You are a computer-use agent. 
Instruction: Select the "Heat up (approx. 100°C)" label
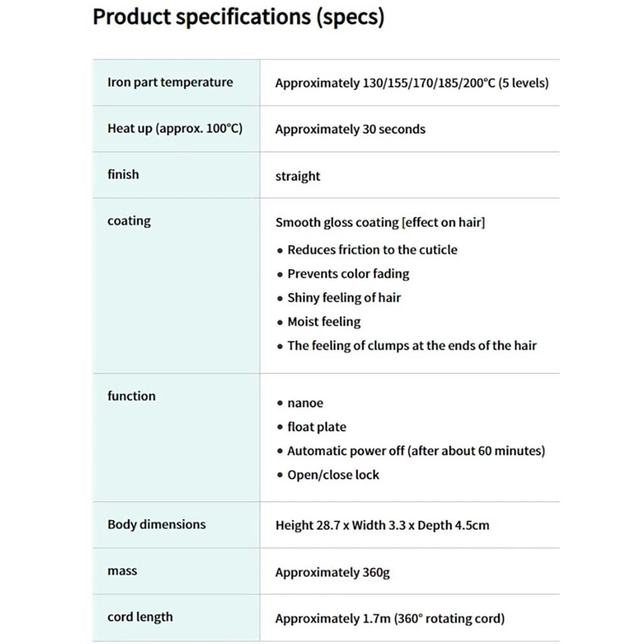[x=175, y=129]
